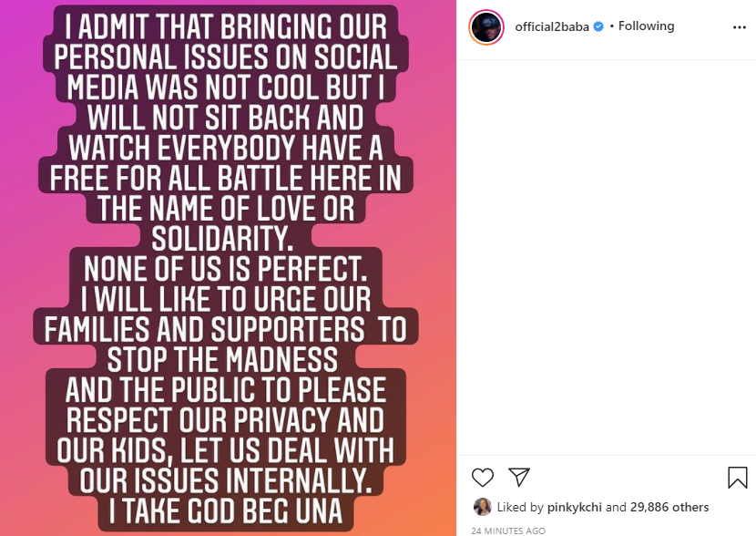The height and width of the screenshot is (536, 756).
Task: Click the 'NONE OF US IS PERFECT.' line
Action: point(223,269)
